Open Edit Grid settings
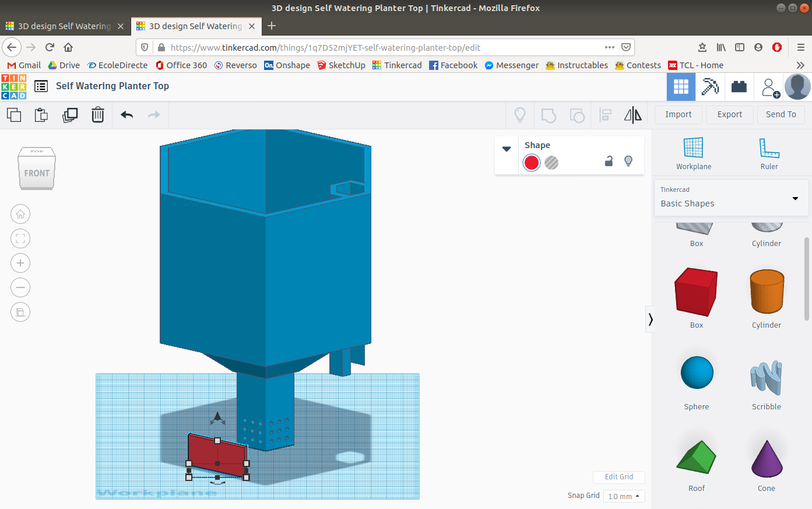The image size is (812, 509). (618, 477)
